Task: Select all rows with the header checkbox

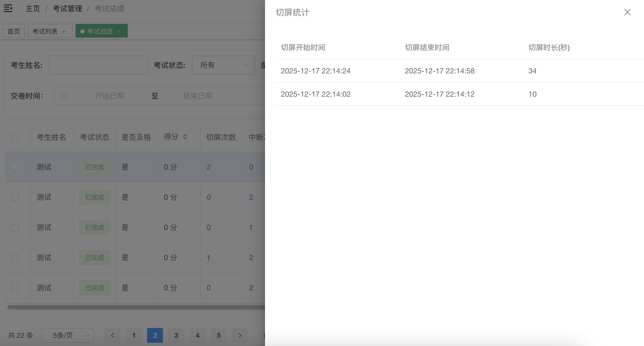Action: point(15,137)
